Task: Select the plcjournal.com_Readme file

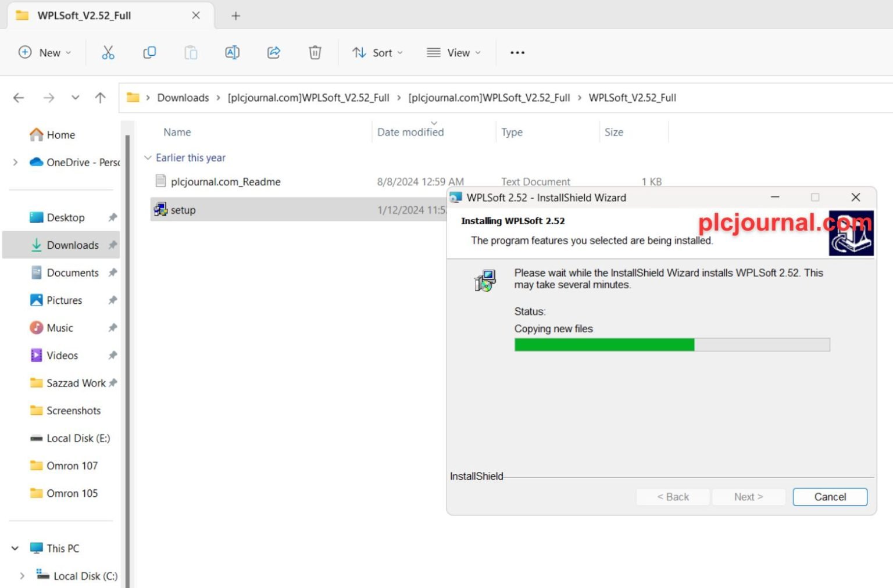Action: (x=225, y=182)
